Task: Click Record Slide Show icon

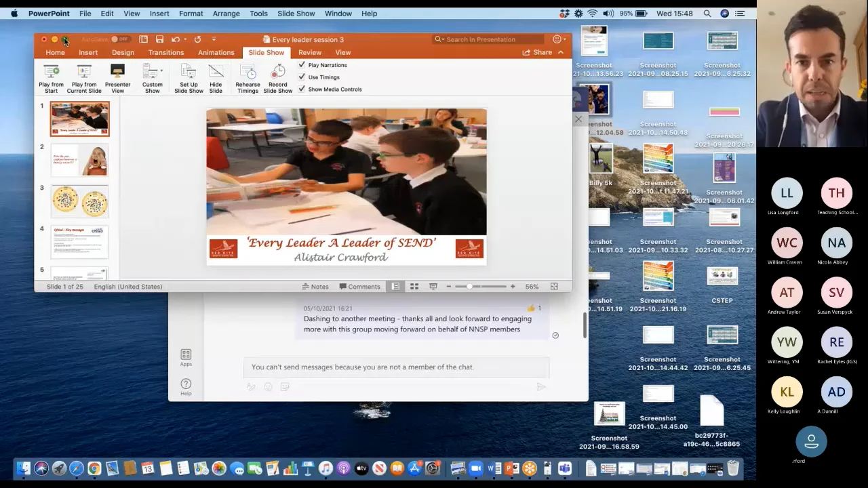Action: [277, 72]
